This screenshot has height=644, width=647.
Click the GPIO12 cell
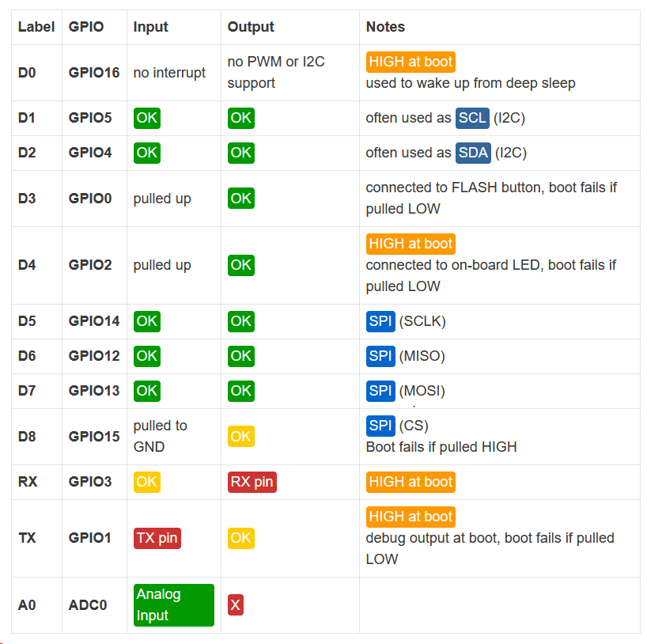coord(94,356)
